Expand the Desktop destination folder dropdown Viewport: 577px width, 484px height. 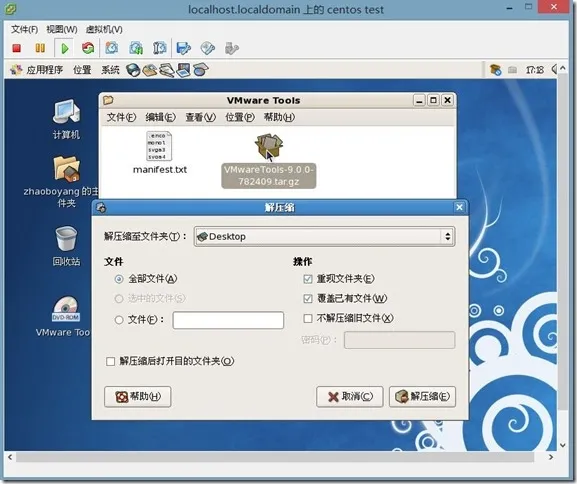(x=325, y=236)
